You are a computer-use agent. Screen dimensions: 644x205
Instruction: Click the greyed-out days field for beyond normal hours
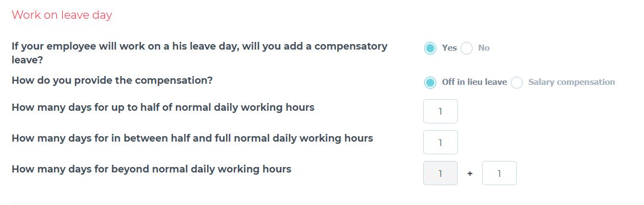coord(440,173)
